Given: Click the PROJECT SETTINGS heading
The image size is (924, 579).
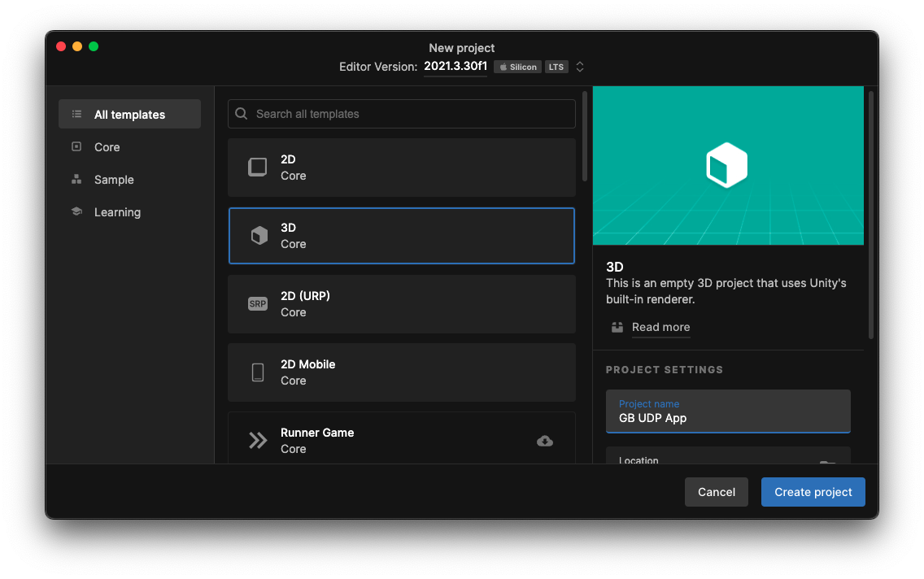Looking at the screenshot, I should pyautogui.click(x=664, y=370).
